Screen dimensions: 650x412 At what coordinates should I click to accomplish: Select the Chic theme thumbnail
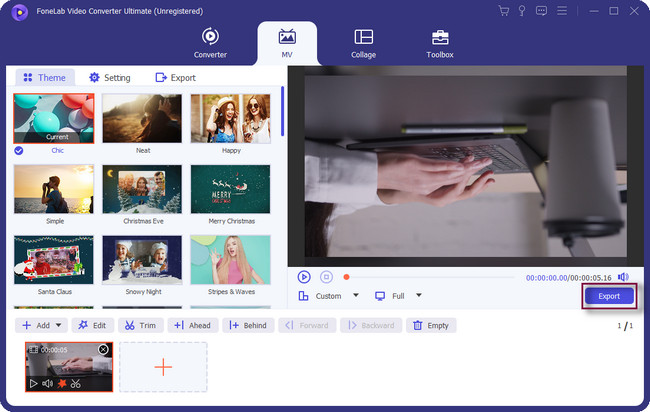pos(54,119)
